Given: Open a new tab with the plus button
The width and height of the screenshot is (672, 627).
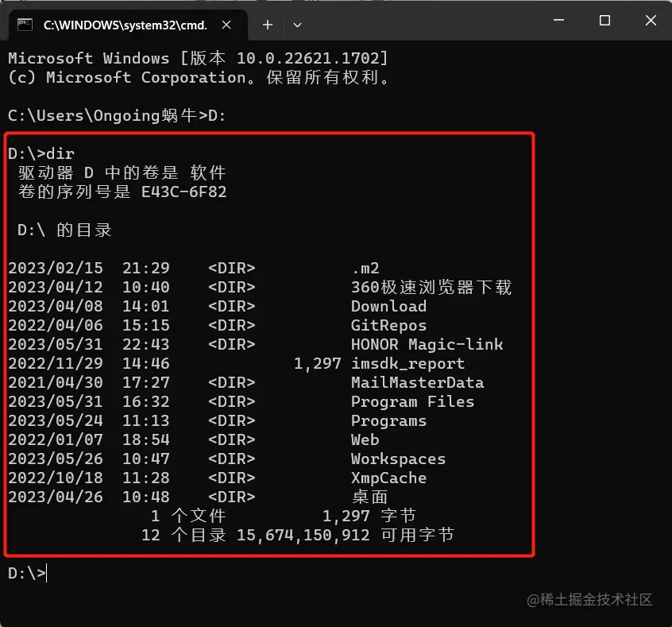Looking at the screenshot, I should click(268, 25).
